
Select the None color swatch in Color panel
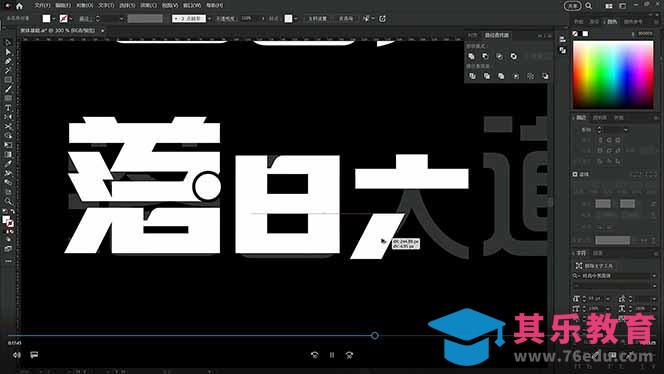575,33
